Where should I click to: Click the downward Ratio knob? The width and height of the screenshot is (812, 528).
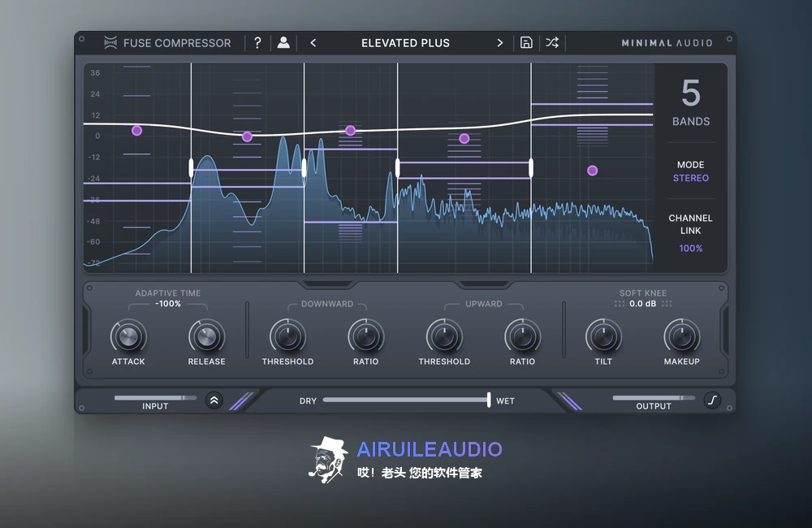(x=366, y=337)
